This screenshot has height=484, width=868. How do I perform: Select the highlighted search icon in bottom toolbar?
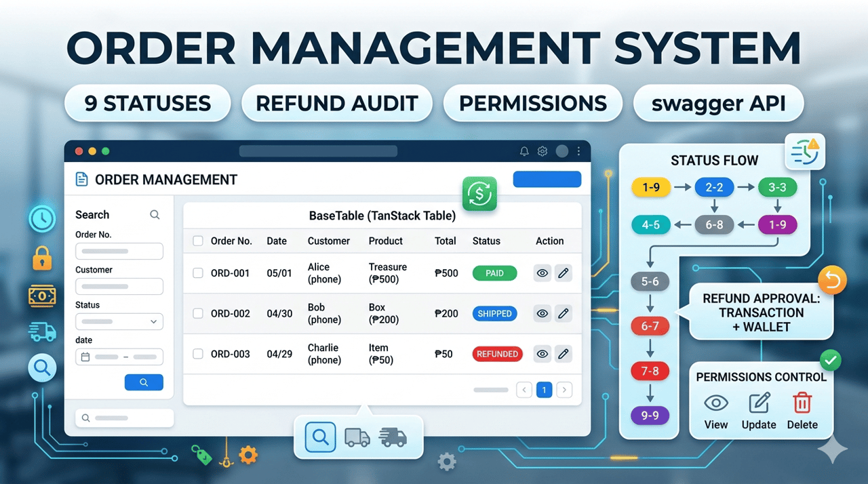coord(321,437)
